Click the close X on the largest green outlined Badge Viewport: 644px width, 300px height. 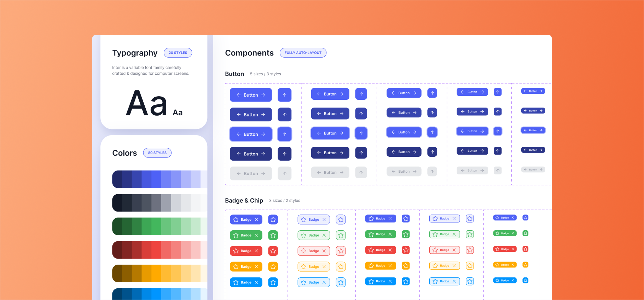point(324,235)
